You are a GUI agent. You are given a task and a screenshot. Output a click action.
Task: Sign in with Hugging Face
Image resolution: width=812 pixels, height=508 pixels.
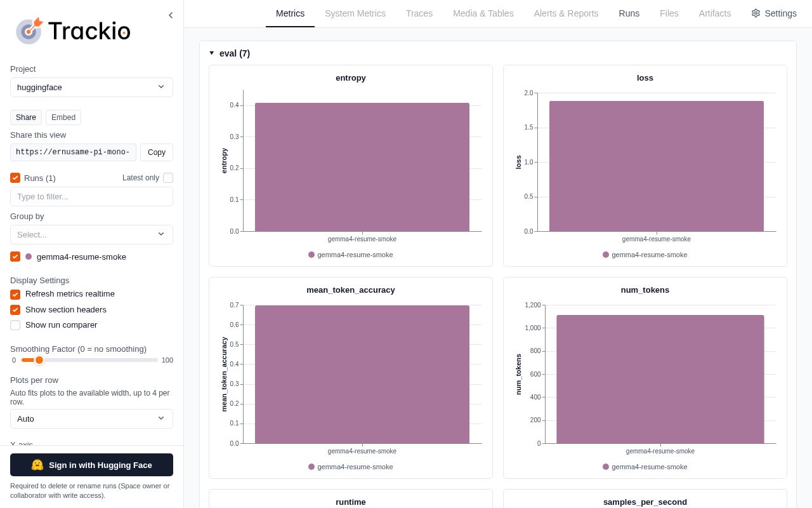click(x=91, y=465)
